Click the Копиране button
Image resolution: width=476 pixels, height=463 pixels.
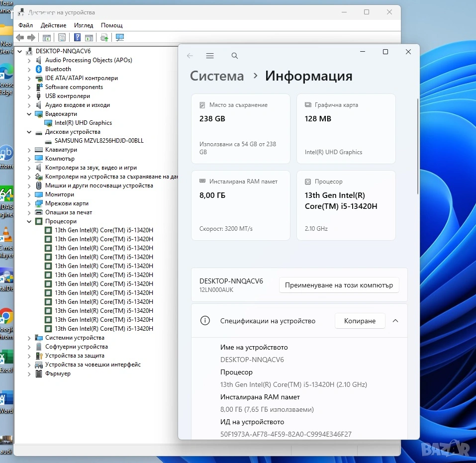point(360,321)
